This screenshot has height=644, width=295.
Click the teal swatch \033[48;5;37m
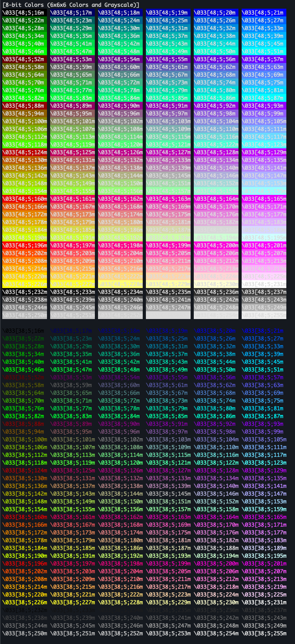pyautogui.click(x=168, y=36)
